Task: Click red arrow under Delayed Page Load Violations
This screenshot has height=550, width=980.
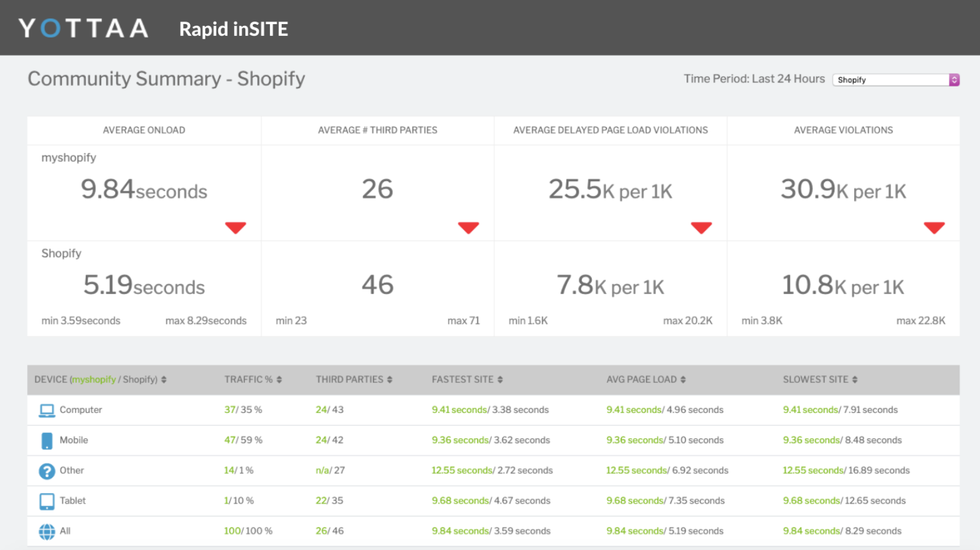Action: point(701,228)
